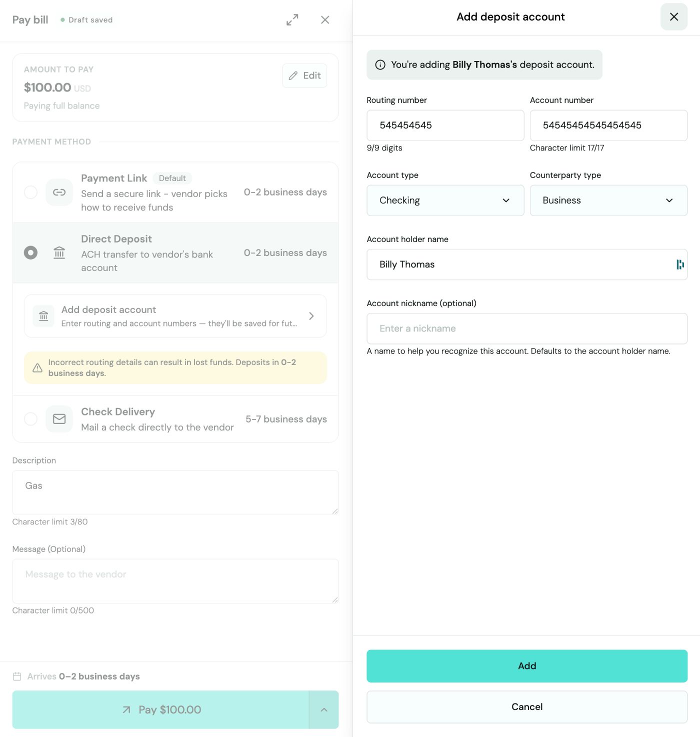Click the Account nickname input field
Viewport: 700px width, 737px height.
point(527,328)
